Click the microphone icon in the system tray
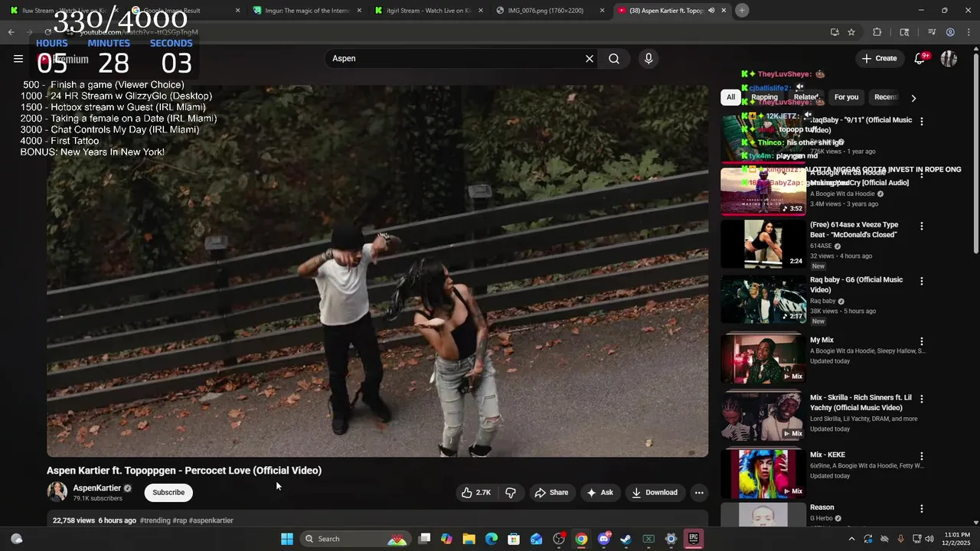This screenshot has height=551, width=980. [900, 539]
